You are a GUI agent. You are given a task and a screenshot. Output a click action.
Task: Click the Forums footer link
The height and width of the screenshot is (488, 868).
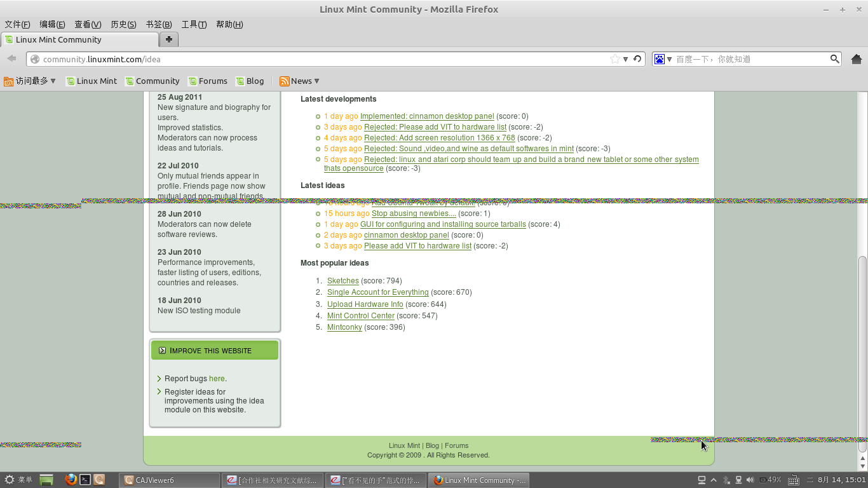click(457, 445)
